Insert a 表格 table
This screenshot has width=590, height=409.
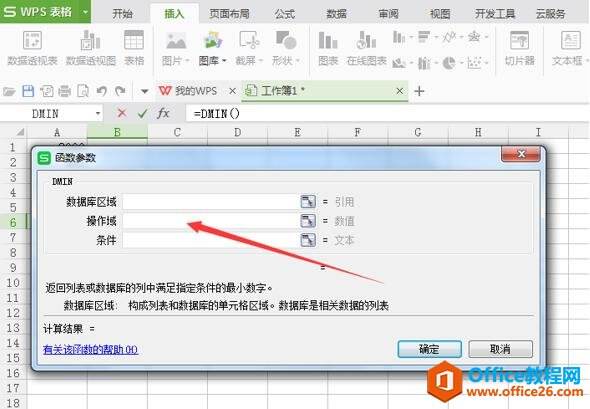(x=134, y=48)
